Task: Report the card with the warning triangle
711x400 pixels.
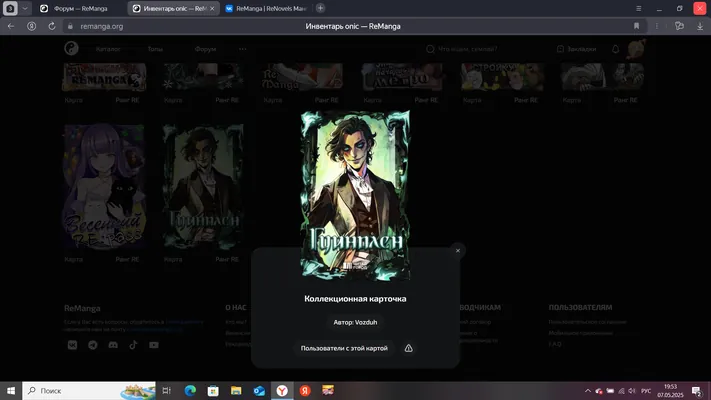Action: (409, 348)
